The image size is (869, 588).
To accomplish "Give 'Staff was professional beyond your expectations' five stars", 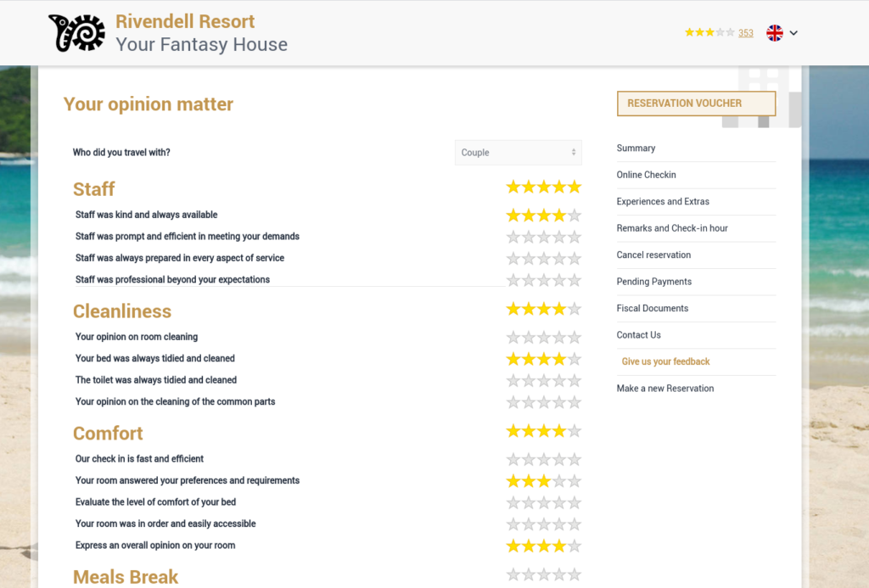I will 575,280.
